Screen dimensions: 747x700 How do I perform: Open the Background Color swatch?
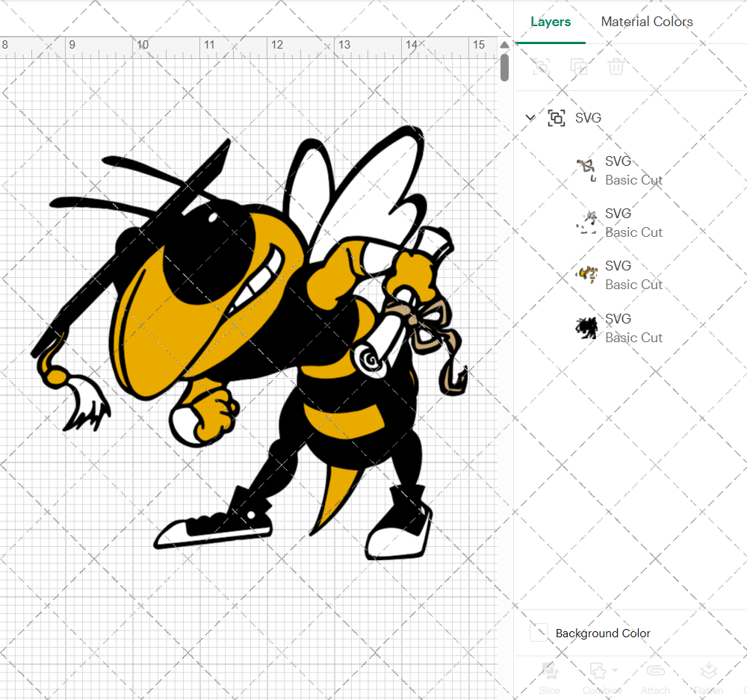point(539,633)
